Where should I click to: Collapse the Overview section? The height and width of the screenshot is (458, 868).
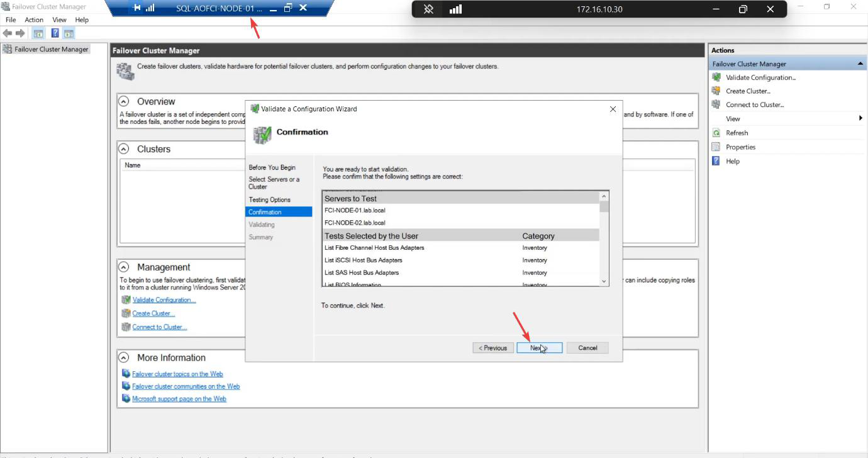(124, 101)
